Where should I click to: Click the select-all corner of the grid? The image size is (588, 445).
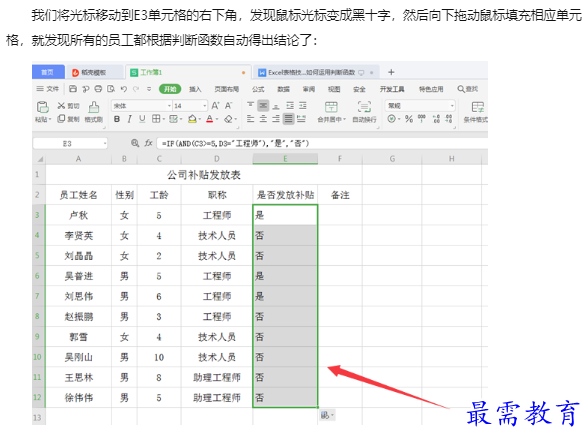(x=39, y=159)
